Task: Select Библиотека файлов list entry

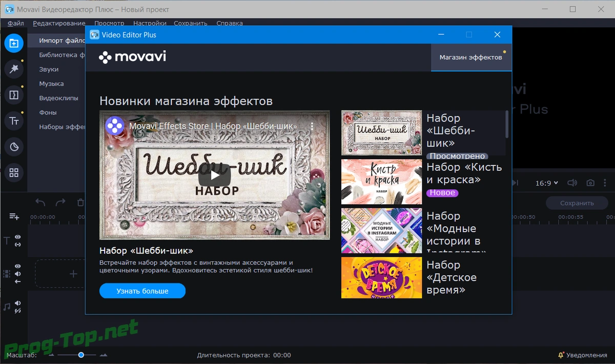Action: tap(61, 55)
